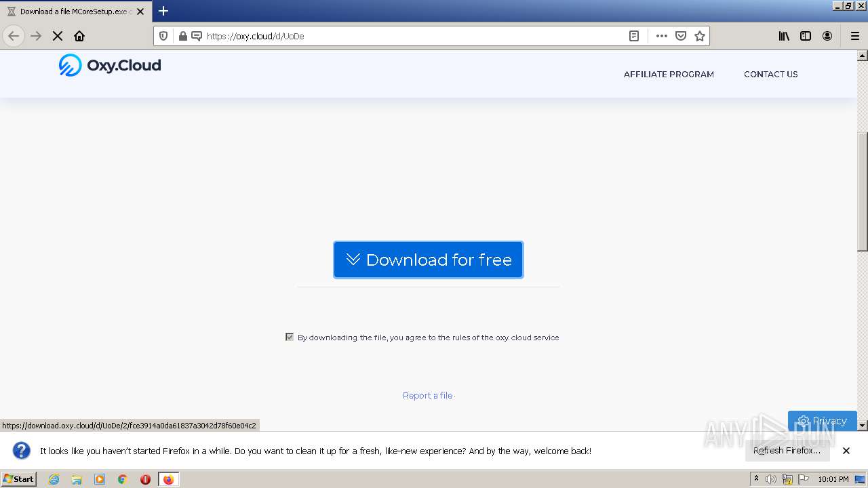This screenshot has width=868, height=488.
Task: Toggle Reader View icon in address bar
Action: tap(634, 36)
